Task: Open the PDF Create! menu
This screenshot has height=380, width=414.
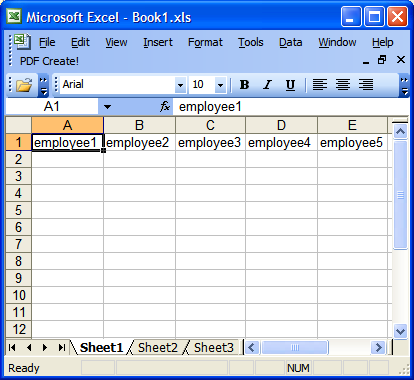Action: click(x=49, y=61)
